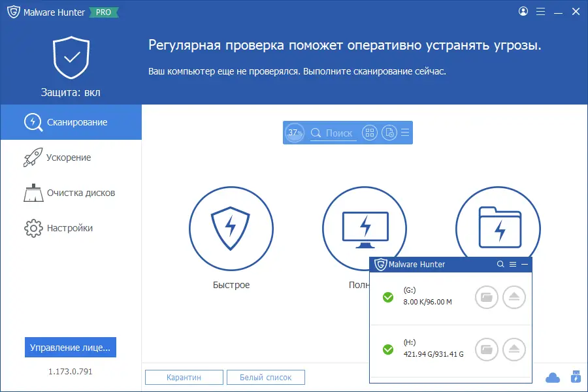Eject drive (G:) in the Malware Hunter popup
The height and width of the screenshot is (392, 588).
514,297
